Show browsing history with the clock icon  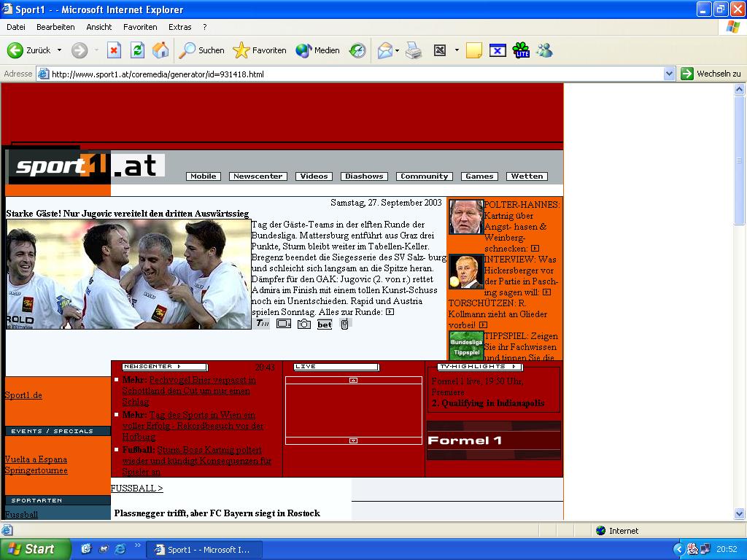click(x=357, y=50)
